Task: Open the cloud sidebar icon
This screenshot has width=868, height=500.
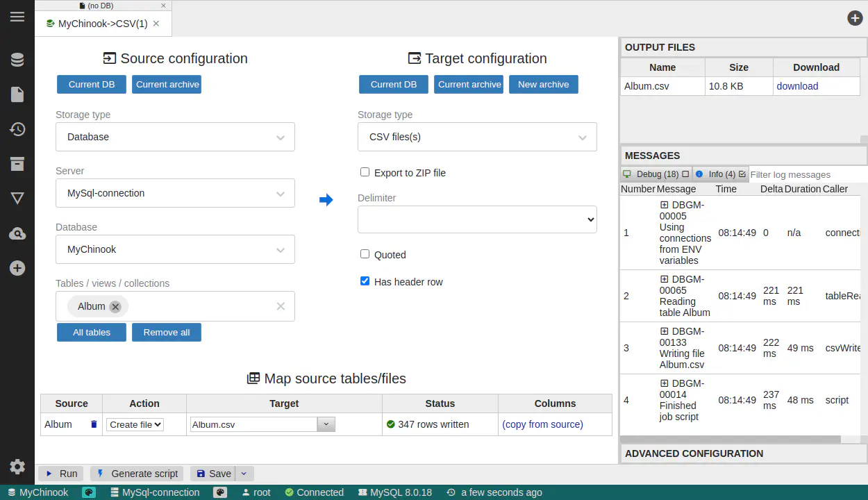Action: click(x=17, y=234)
